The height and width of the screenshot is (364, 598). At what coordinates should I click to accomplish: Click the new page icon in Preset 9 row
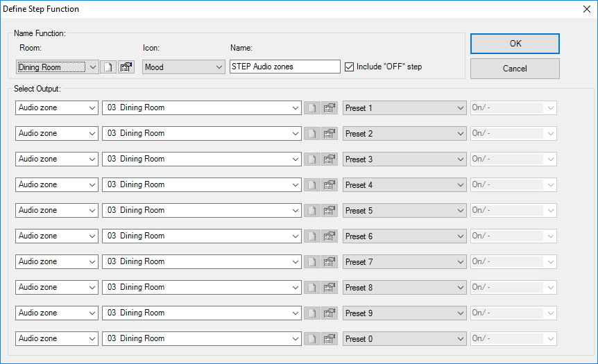click(312, 313)
